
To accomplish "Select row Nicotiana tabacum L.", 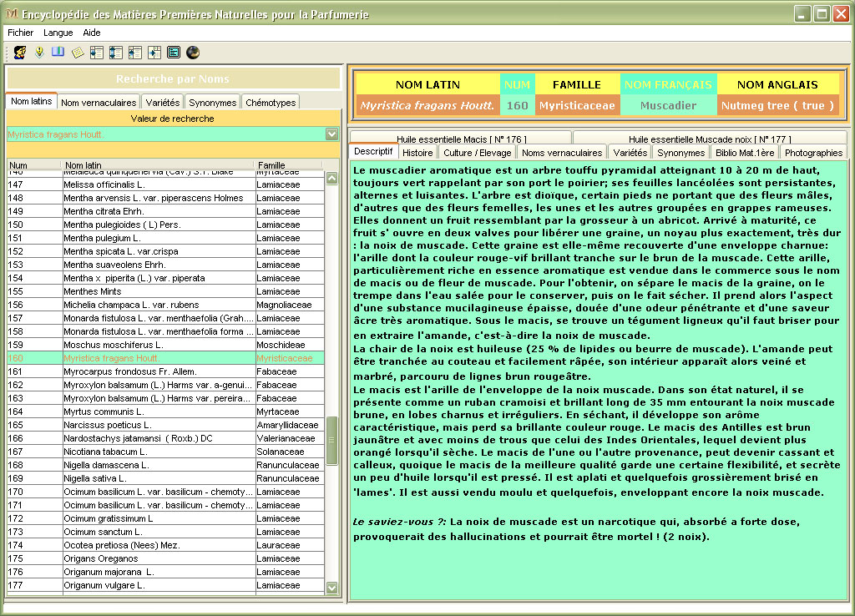I will 166,452.
